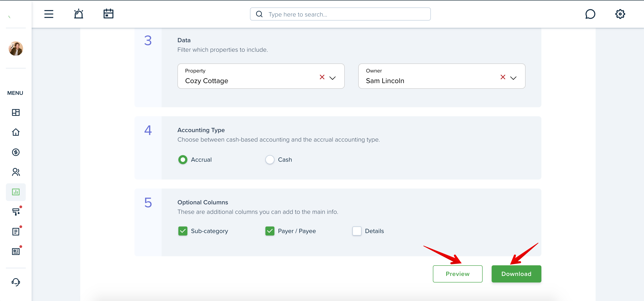Click the Download button
Image resolution: width=644 pixels, height=301 pixels.
click(x=516, y=274)
